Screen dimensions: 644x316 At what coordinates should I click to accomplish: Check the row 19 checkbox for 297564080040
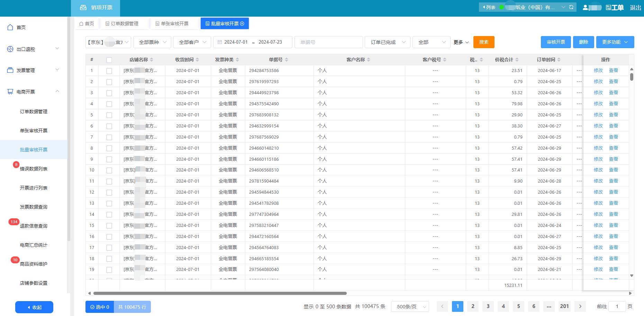[109, 270]
